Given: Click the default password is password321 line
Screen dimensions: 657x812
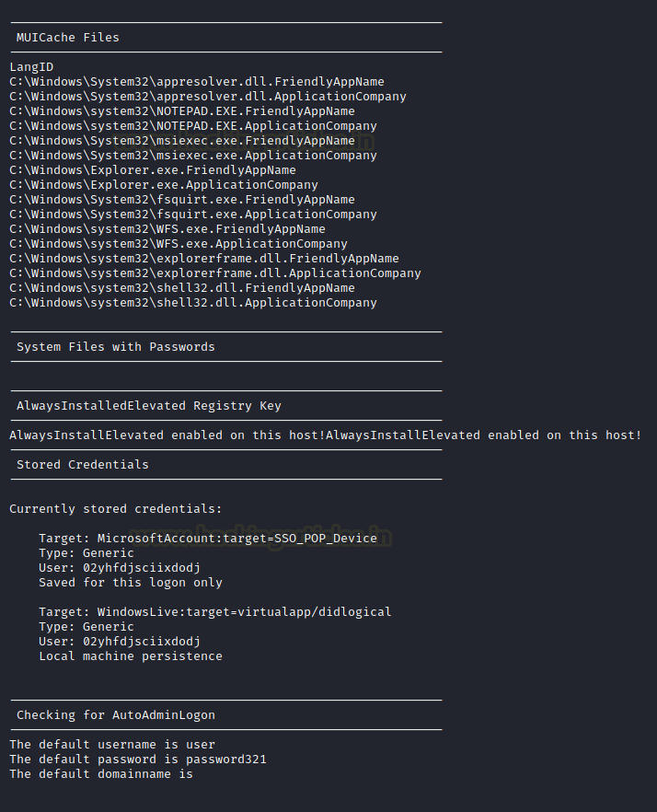Looking at the screenshot, I should pos(138,760).
